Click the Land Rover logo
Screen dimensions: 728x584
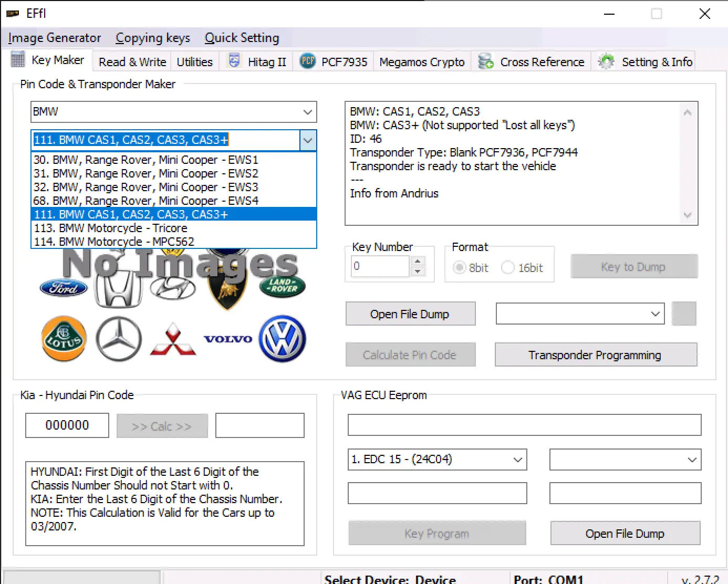pyautogui.click(x=282, y=286)
